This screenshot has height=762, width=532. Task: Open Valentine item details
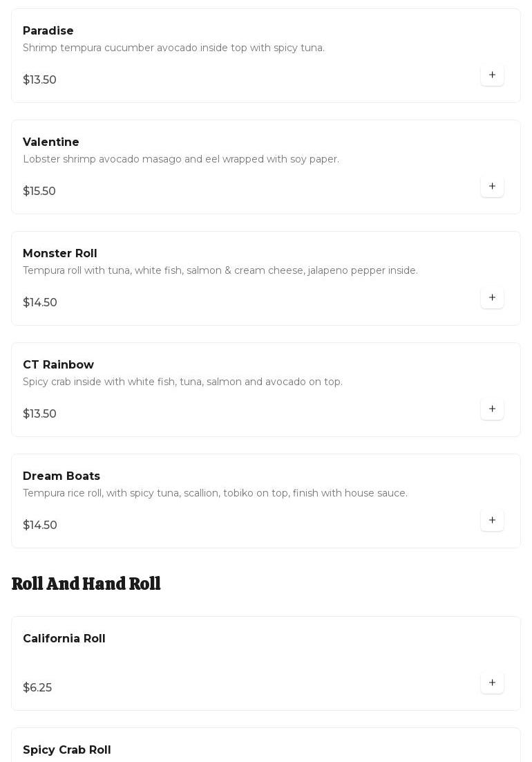pos(51,142)
